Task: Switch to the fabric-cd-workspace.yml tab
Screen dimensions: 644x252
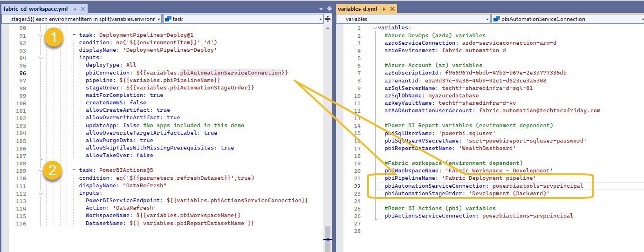Action: (x=35, y=9)
